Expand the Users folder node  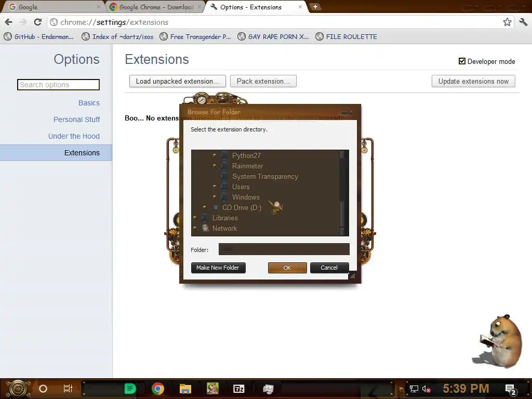[x=215, y=187]
